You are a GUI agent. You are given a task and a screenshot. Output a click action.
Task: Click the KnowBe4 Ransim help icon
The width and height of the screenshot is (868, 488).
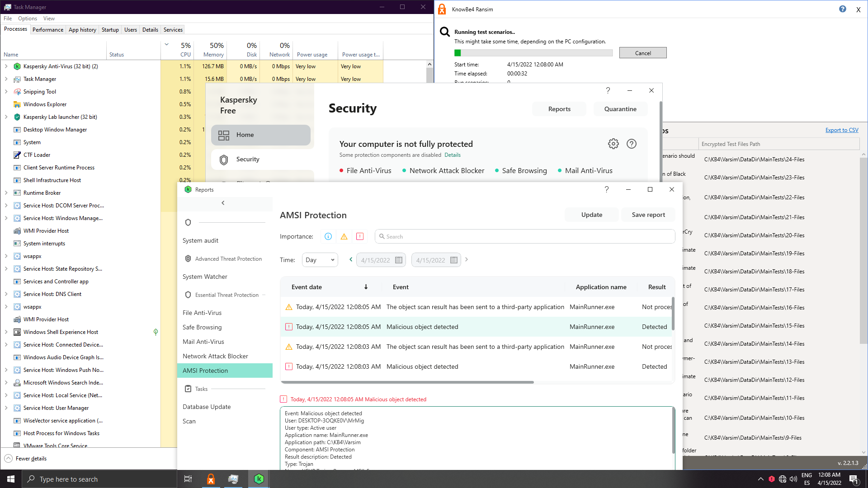coord(842,9)
